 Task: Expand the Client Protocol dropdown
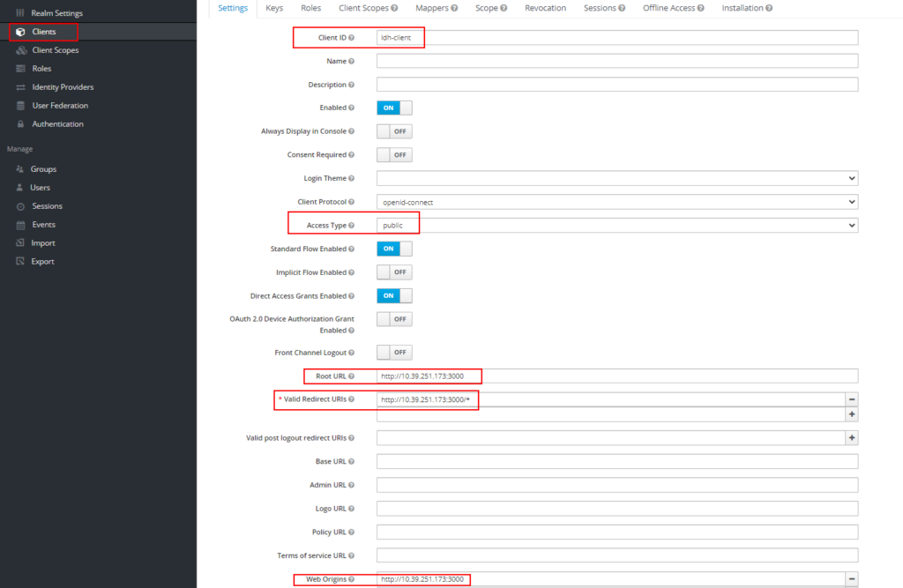616,201
